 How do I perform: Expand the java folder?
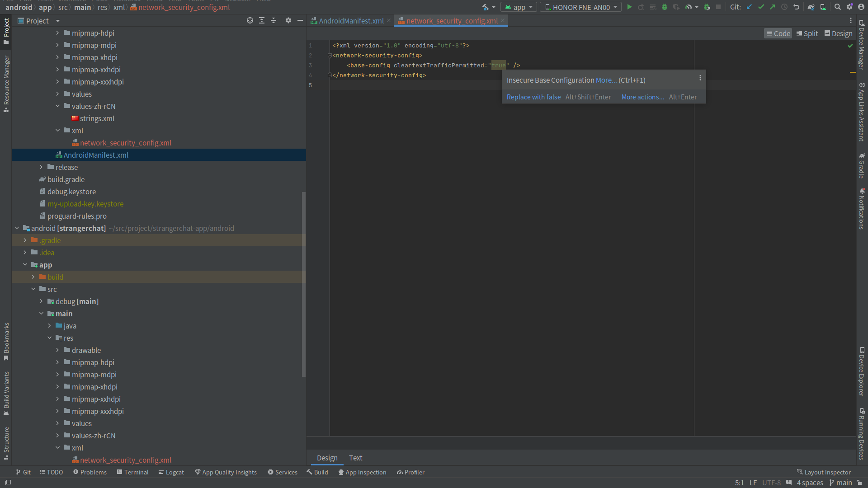coord(49,326)
